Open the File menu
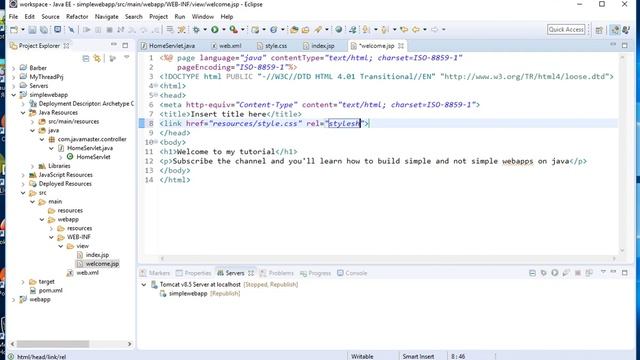640x360 pixels. 13,17
